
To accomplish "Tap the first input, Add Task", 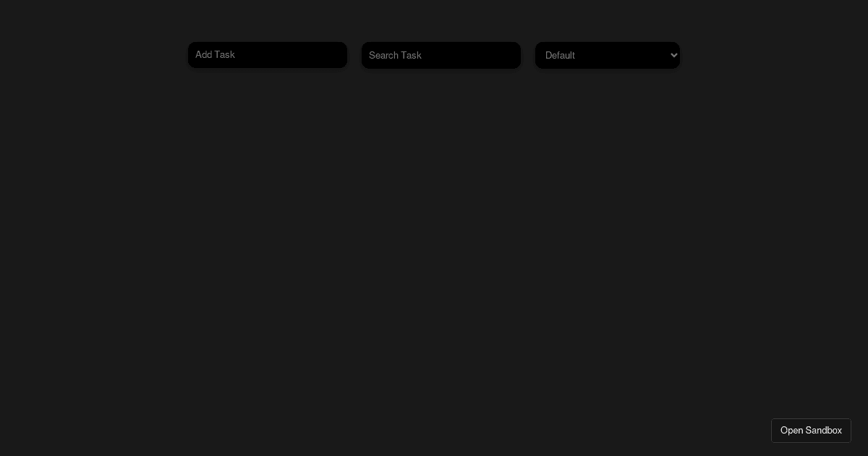I will (x=267, y=55).
